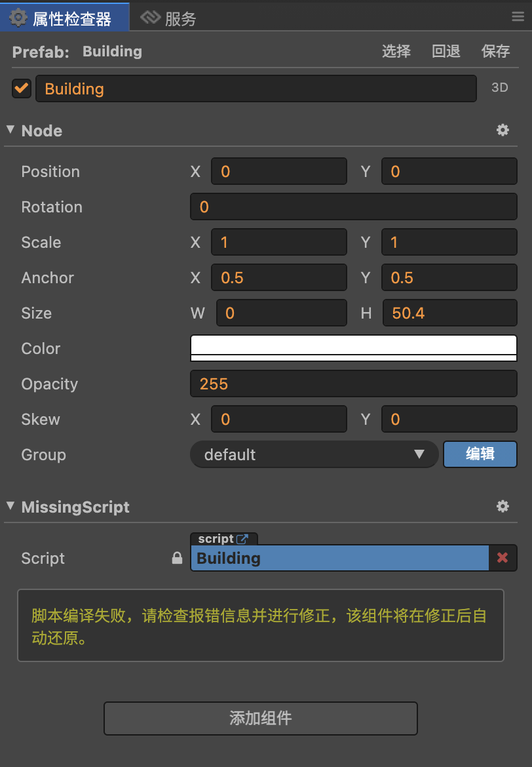Open the Group default dropdown
The image size is (532, 767).
tap(314, 454)
